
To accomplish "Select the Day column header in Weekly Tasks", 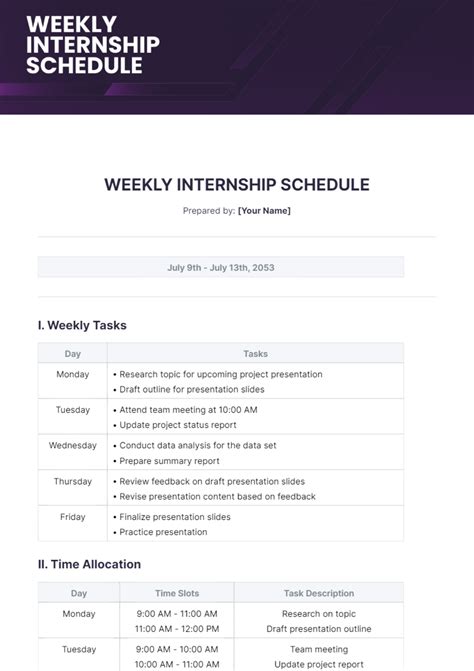I will (73, 354).
